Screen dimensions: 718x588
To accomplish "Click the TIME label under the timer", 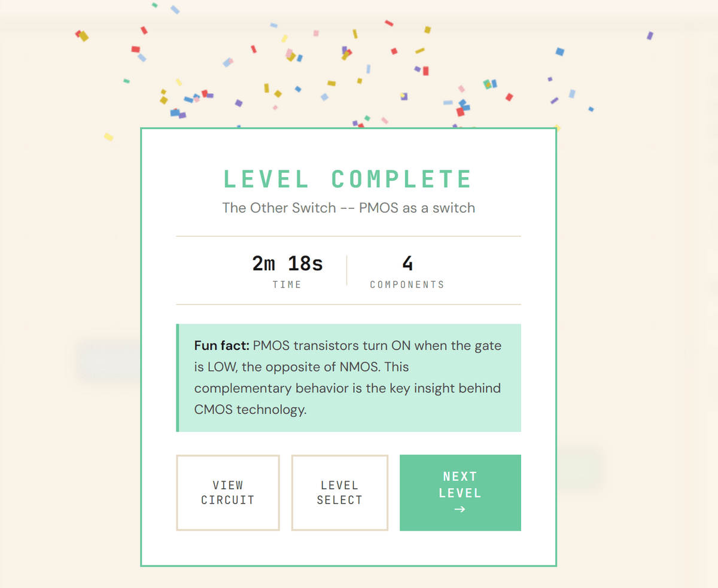I will click(287, 285).
